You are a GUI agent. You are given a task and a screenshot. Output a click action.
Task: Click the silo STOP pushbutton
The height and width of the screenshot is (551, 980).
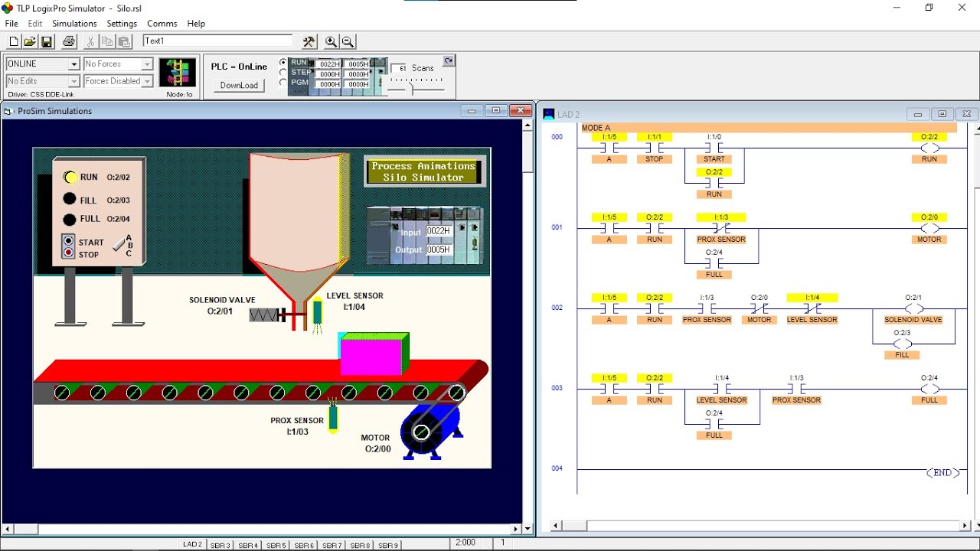coord(69,253)
